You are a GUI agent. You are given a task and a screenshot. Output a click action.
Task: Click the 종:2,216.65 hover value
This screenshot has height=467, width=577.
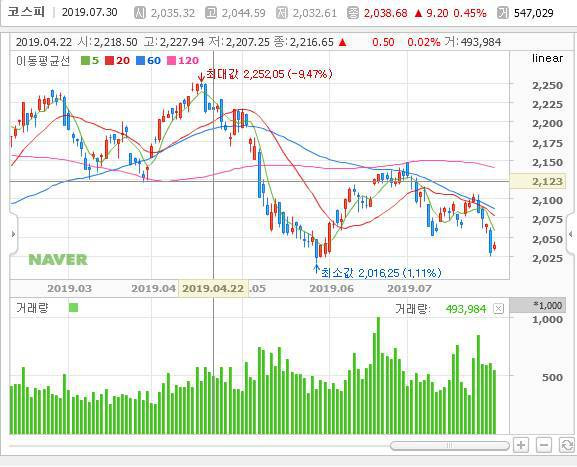[x=304, y=42]
